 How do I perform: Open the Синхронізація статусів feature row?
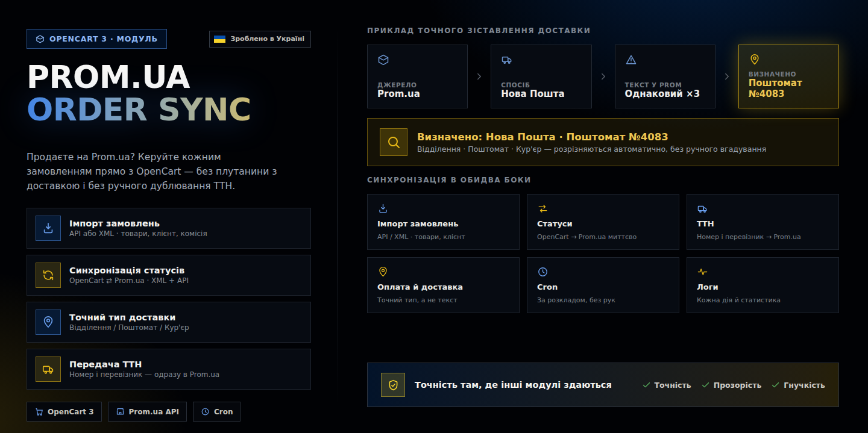pos(169,275)
